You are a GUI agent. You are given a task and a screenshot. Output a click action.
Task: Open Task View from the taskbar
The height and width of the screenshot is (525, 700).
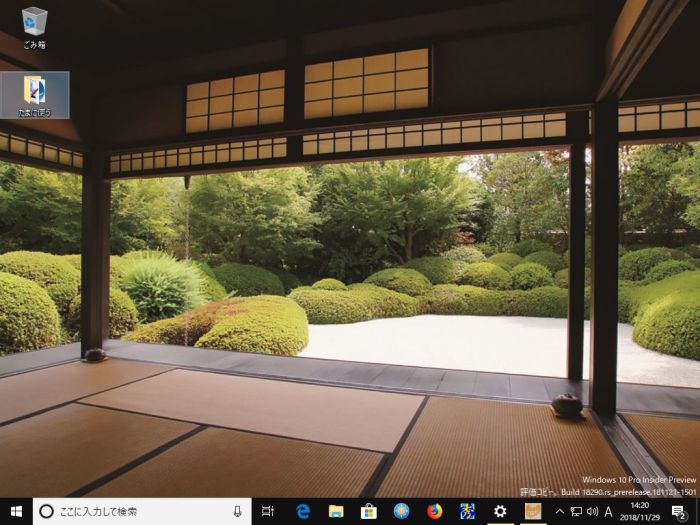(268, 511)
